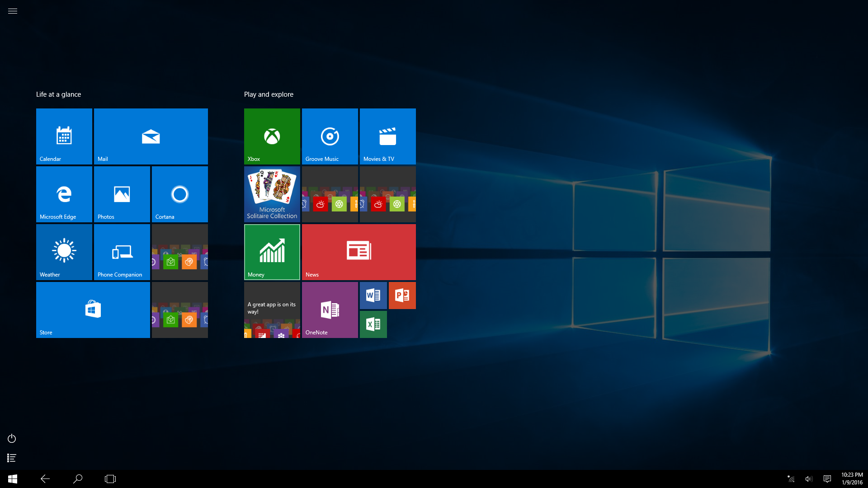868x488 pixels.
Task: Open the OneNote tile
Action: point(330,310)
